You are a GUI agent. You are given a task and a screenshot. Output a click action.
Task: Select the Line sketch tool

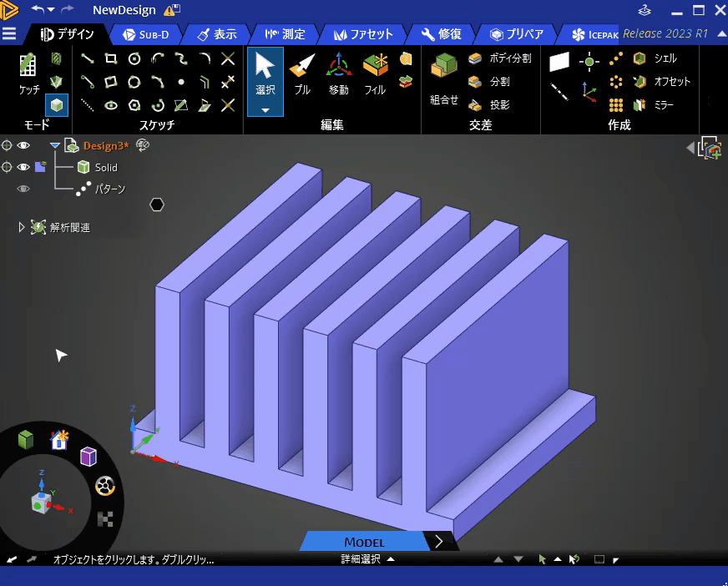coord(88,58)
